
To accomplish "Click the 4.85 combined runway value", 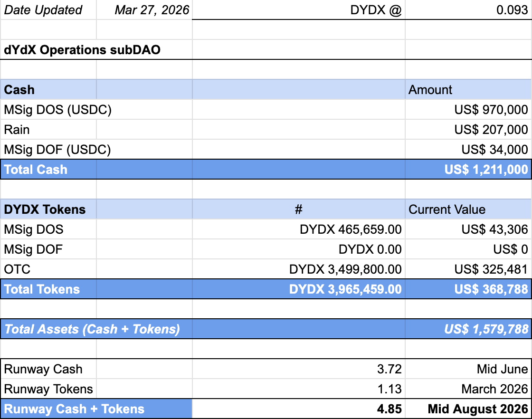I will [299, 409].
